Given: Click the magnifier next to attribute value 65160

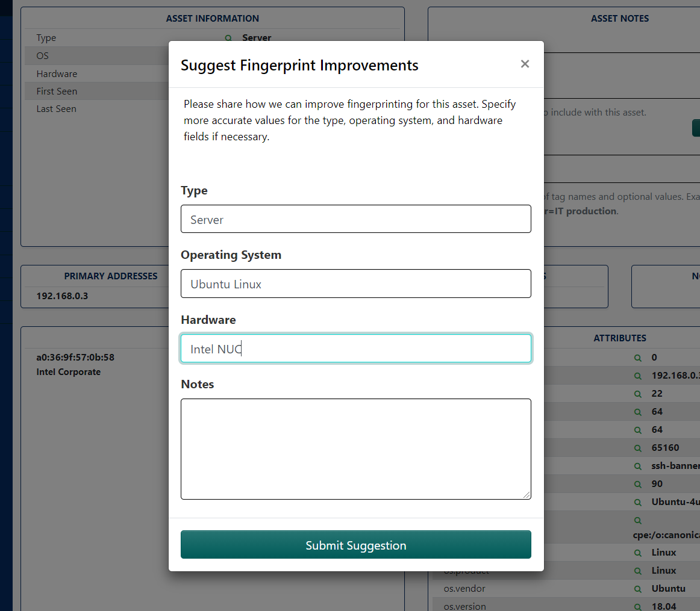Looking at the screenshot, I should [638, 447].
